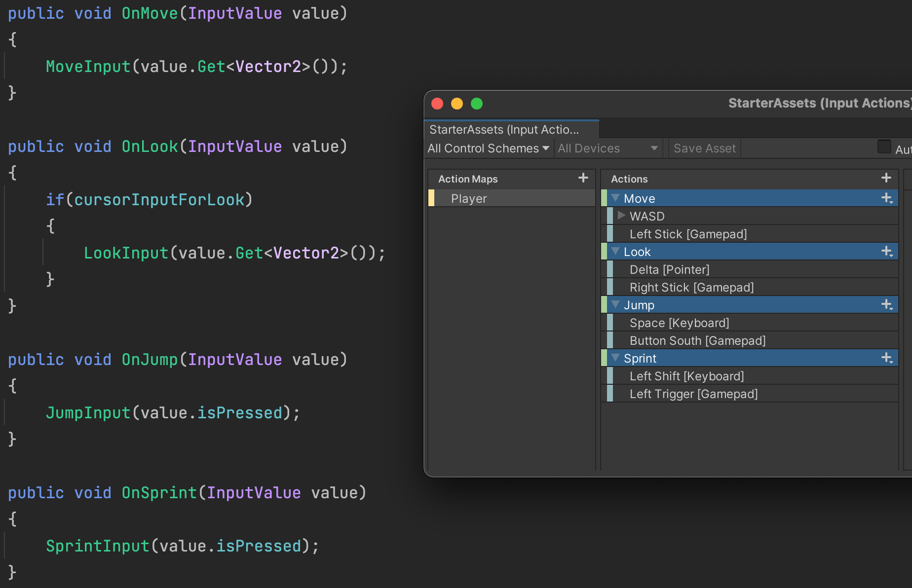Click the Save Asset button
The image size is (912, 588).
[x=704, y=148]
